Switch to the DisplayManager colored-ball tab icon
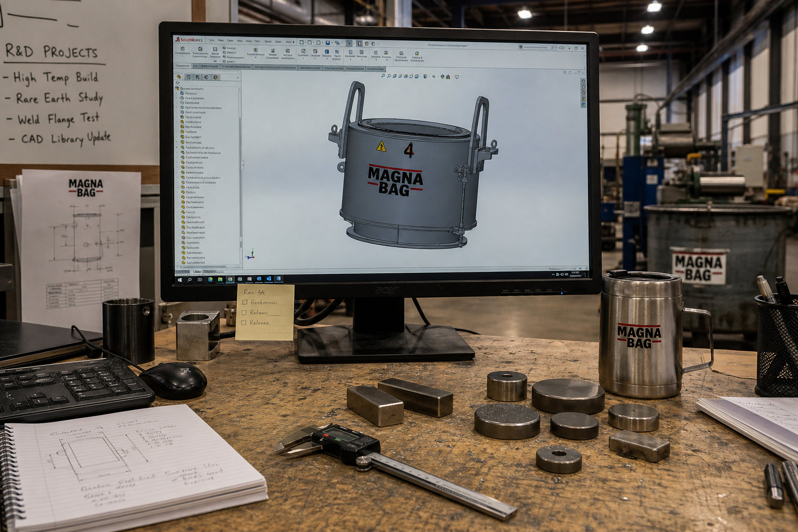 pos(216,77)
